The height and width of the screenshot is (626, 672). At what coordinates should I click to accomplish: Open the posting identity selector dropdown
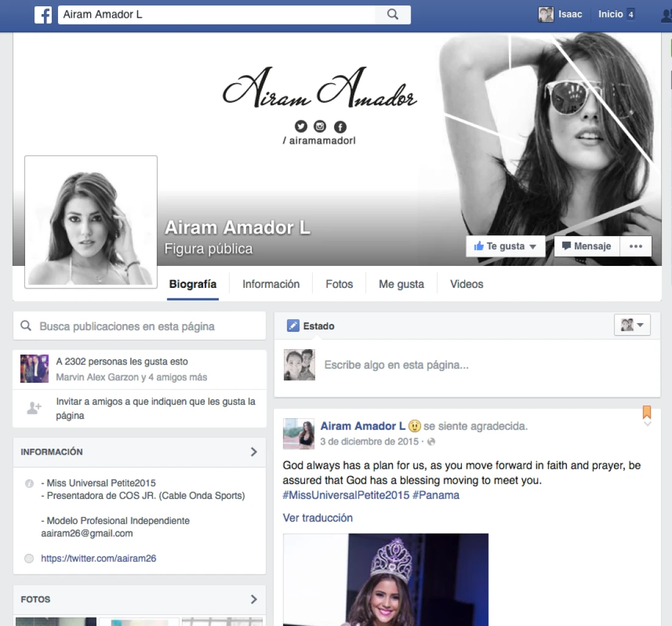tap(632, 325)
